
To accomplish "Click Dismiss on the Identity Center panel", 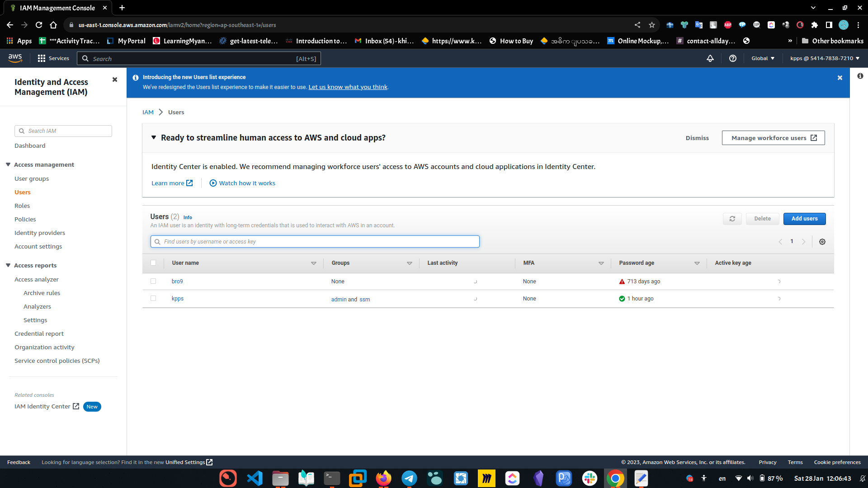I will (x=697, y=138).
